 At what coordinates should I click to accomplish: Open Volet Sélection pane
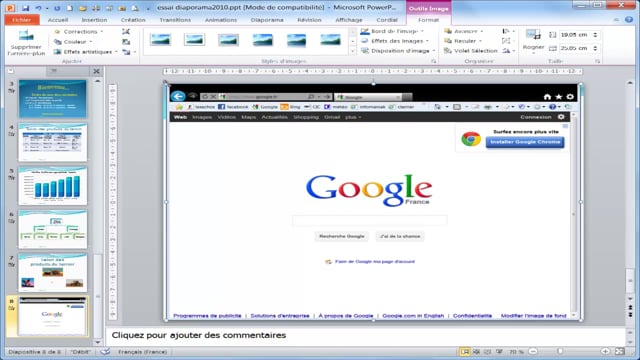tap(471, 51)
